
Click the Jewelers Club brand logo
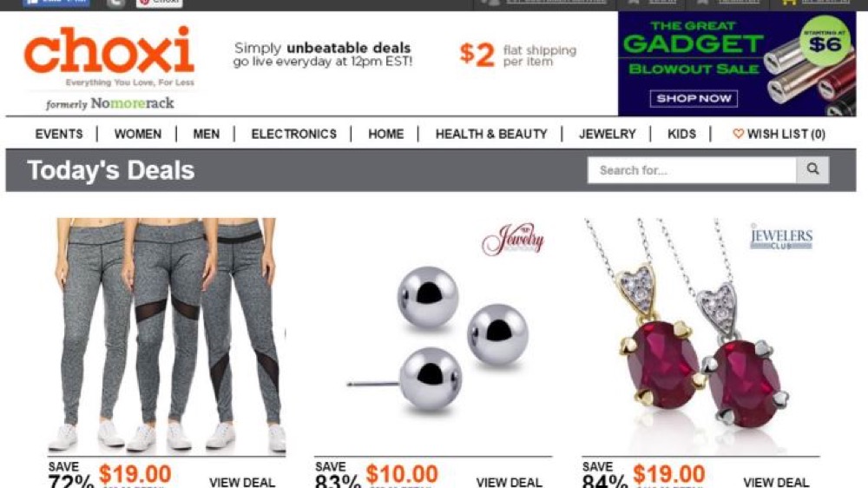pyautogui.click(x=781, y=236)
